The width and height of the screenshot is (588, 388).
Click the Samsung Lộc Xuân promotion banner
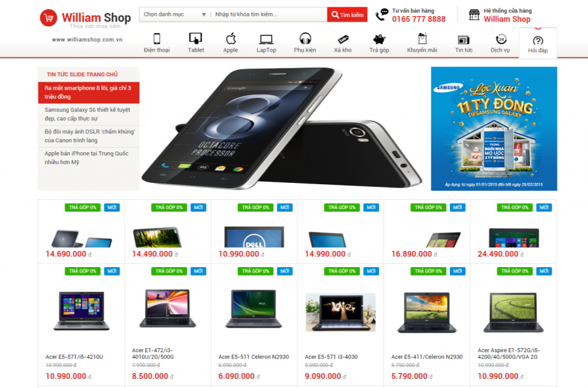tap(494, 129)
